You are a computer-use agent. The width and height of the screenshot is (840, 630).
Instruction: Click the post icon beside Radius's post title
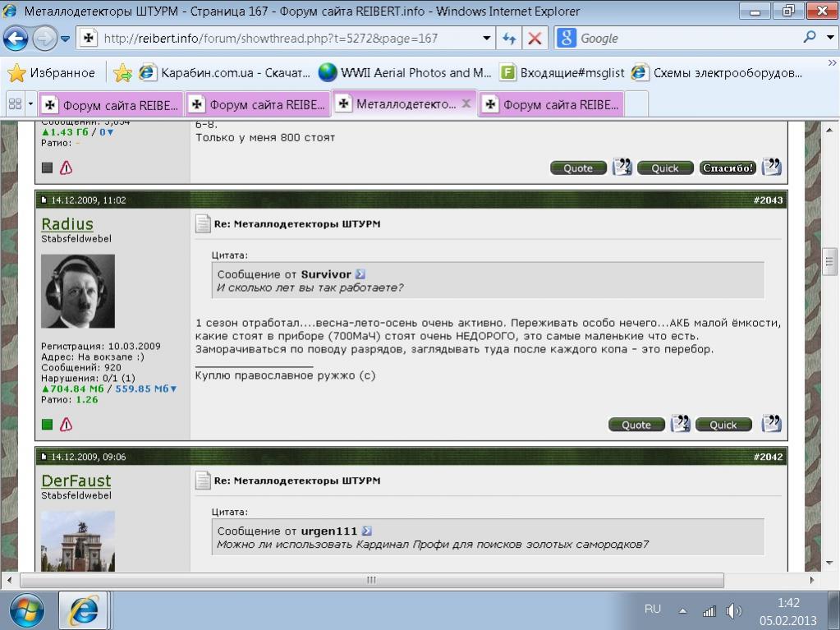click(203, 223)
